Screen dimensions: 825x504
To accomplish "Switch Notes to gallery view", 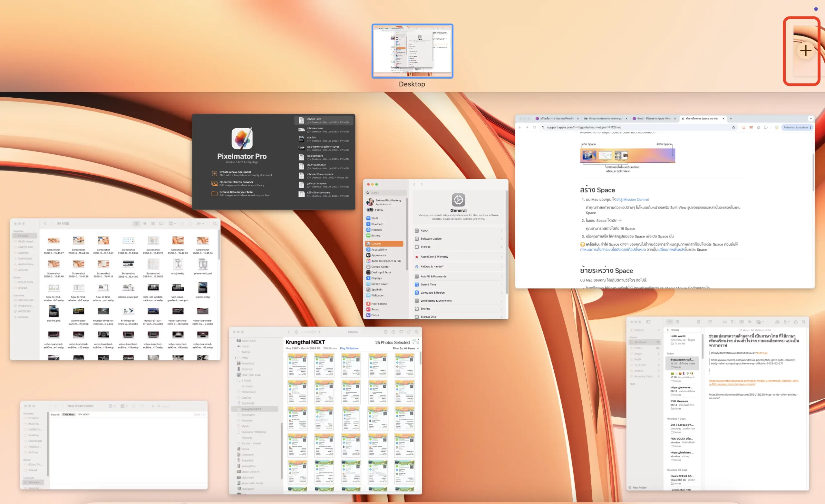I will [x=677, y=322].
